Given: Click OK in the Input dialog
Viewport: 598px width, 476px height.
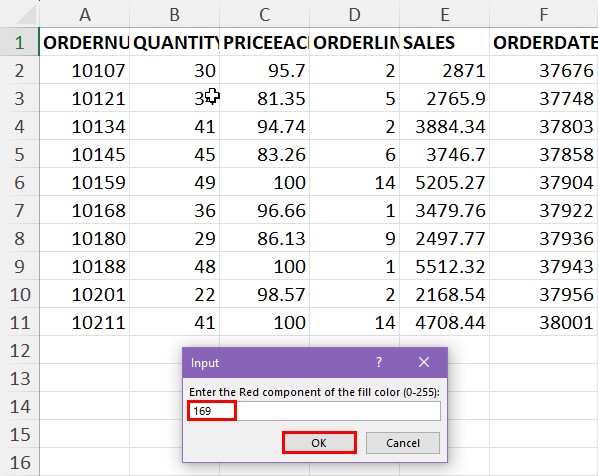Looking at the screenshot, I should tap(319, 443).
